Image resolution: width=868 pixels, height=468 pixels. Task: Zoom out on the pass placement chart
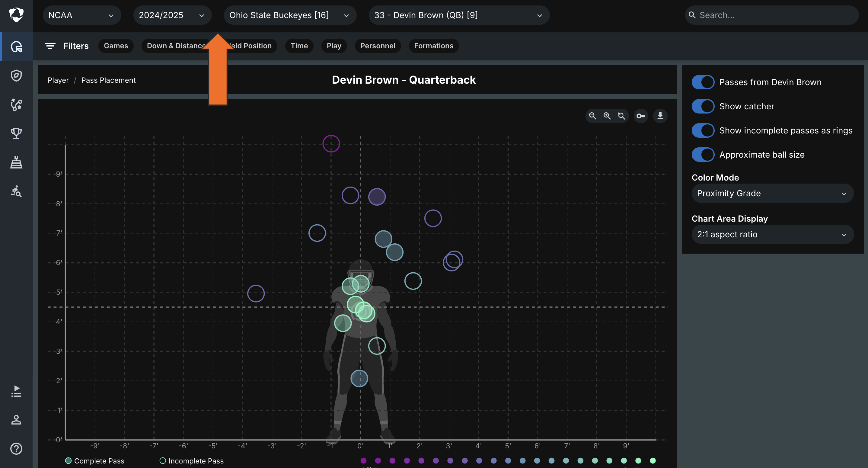pos(592,116)
